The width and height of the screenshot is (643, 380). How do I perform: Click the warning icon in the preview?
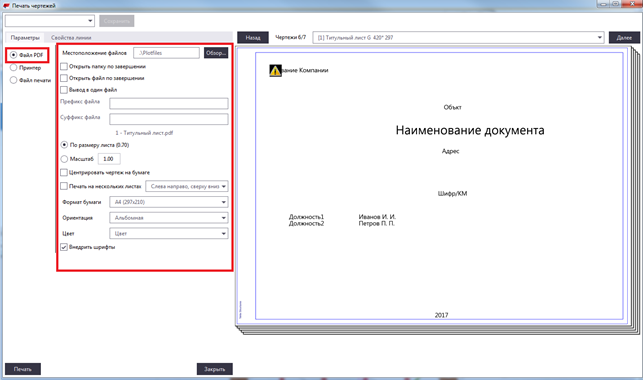275,71
